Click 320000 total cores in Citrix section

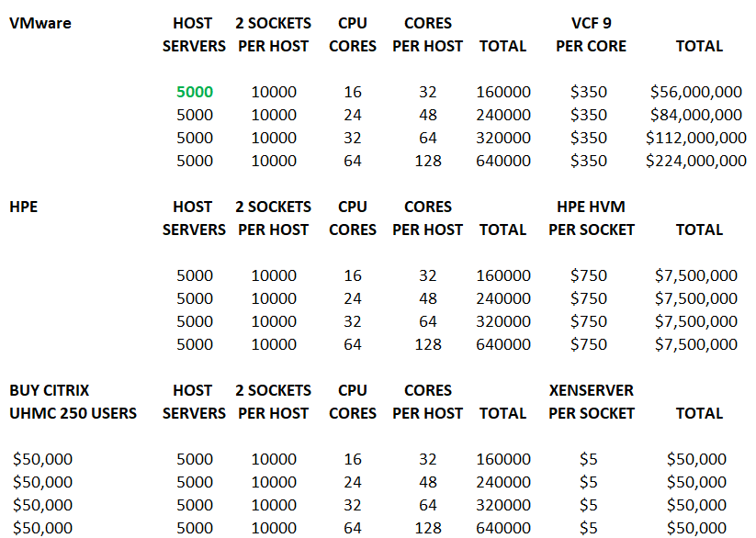[503, 505]
